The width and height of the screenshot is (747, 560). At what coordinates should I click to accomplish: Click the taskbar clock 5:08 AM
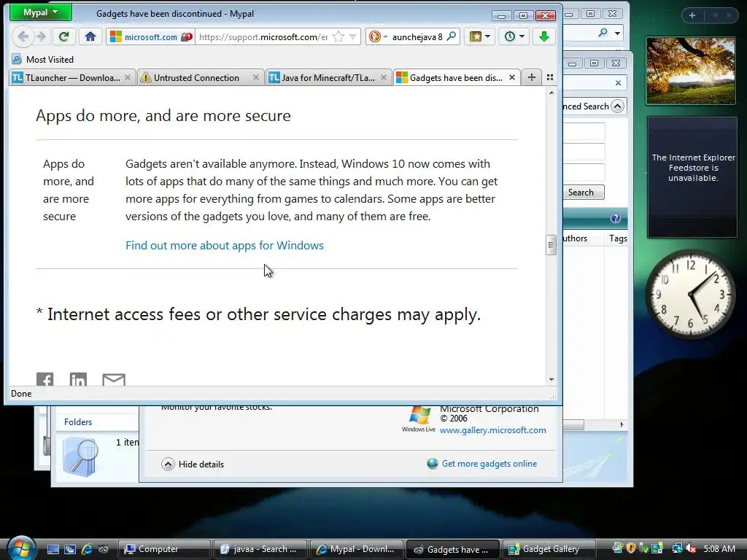point(719,548)
